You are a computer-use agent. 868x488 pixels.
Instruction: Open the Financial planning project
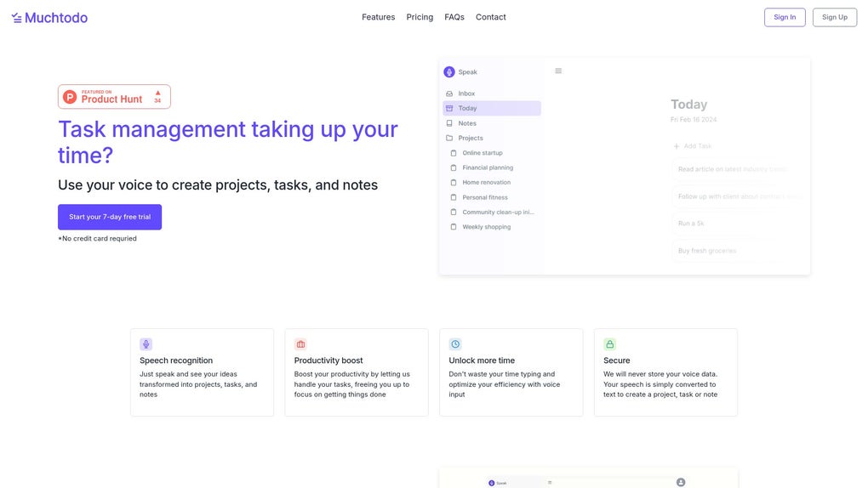pos(488,167)
